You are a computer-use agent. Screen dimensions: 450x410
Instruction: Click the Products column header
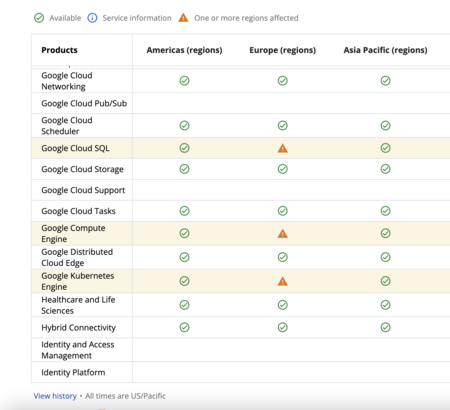[x=59, y=50]
